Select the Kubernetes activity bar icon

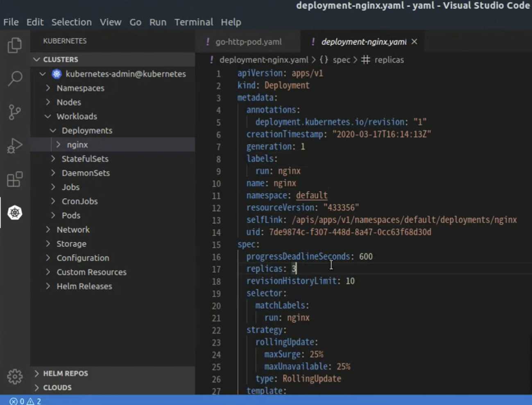click(15, 212)
